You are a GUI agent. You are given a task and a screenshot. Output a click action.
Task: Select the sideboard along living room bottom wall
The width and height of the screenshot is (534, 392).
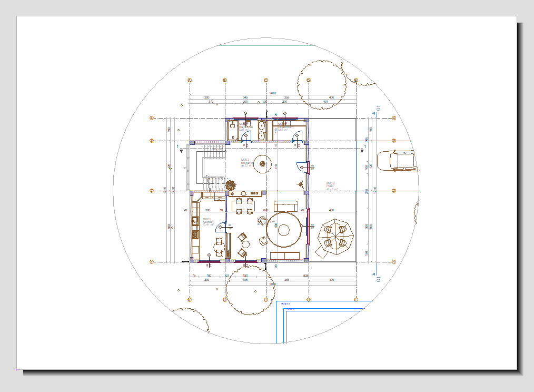click(x=285, y=256)
